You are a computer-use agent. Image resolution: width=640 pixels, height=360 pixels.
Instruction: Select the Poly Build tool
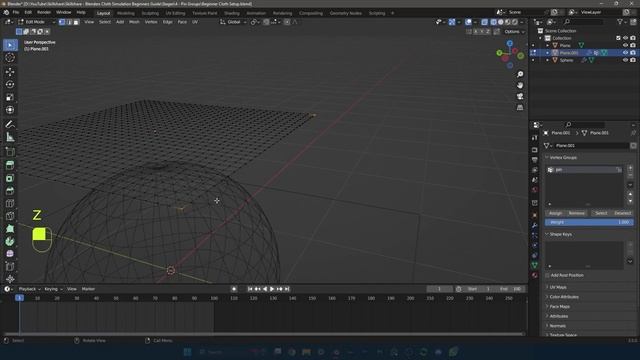click(10, 229)
